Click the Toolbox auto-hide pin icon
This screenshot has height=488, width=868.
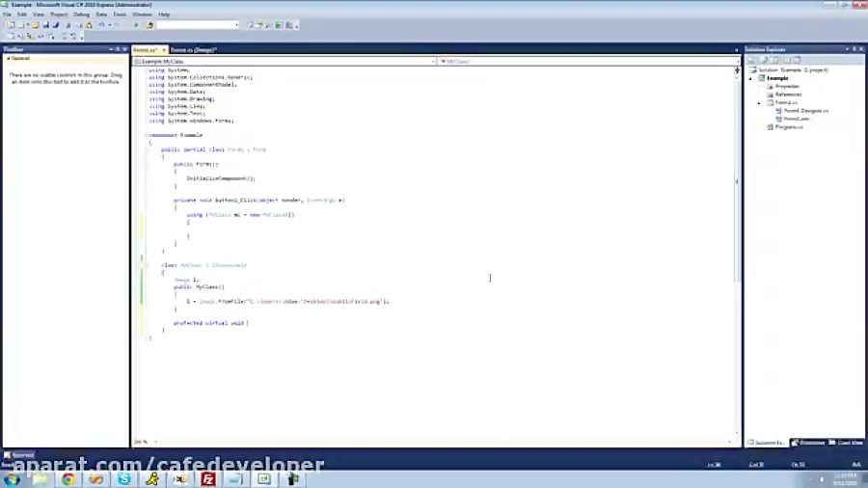(x=118, y=49)
